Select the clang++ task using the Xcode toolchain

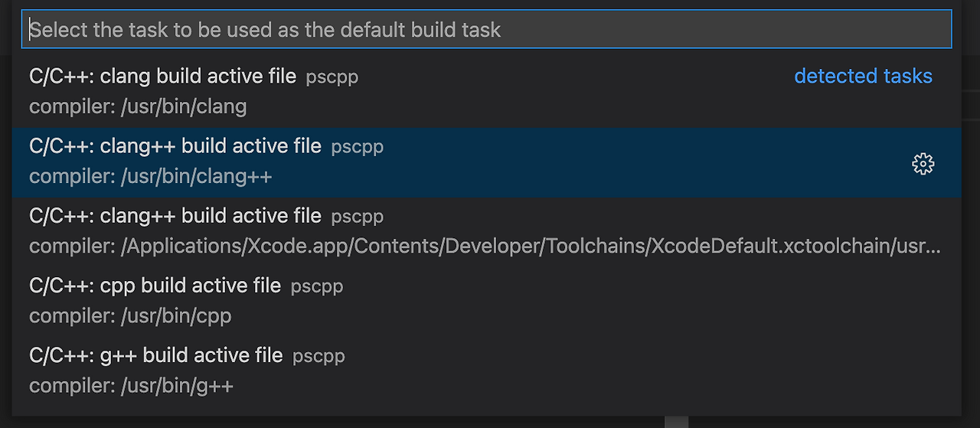pos(487,232)
